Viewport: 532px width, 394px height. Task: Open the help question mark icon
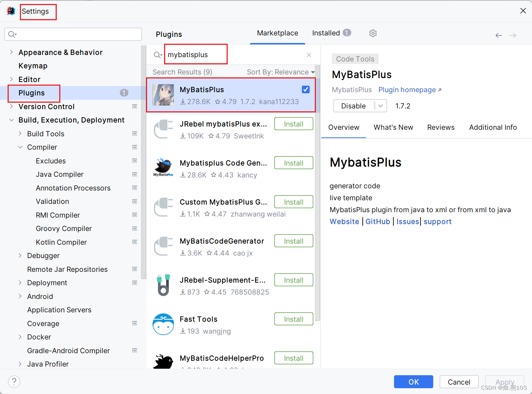pyautogui.click(x=14, y=382)
